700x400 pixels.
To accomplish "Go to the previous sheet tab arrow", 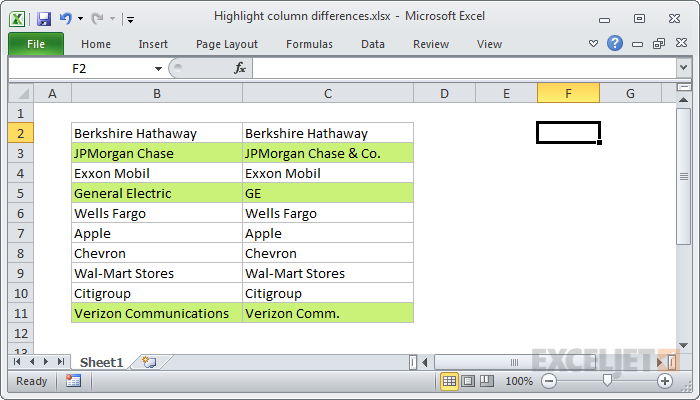I will click(32, 362).
